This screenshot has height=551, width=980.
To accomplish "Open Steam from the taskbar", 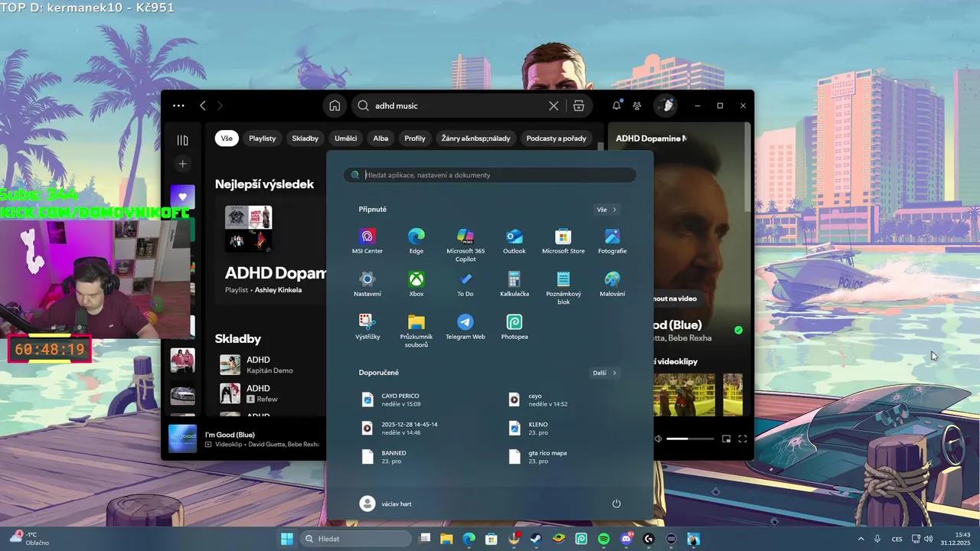I will pyautogui.click(x=537, y=539).
